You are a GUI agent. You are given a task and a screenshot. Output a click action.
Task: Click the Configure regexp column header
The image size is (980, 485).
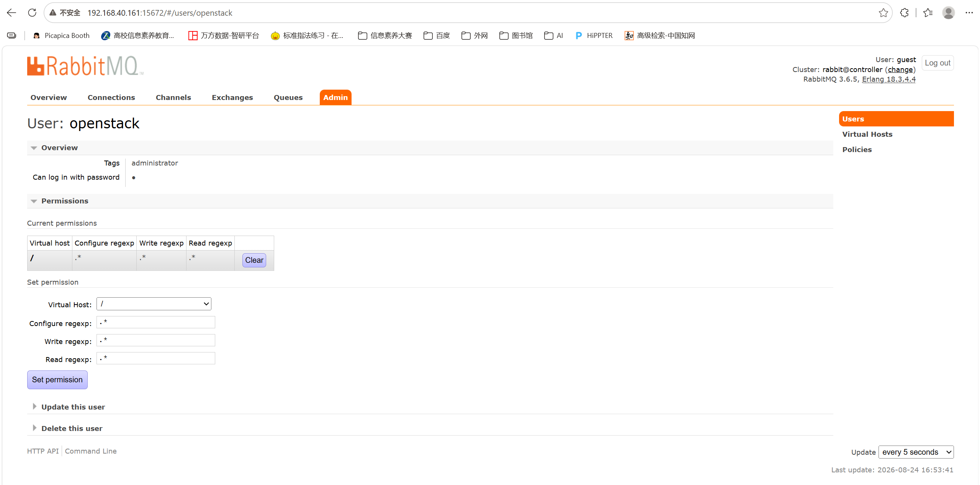click(x=104, y=243)
